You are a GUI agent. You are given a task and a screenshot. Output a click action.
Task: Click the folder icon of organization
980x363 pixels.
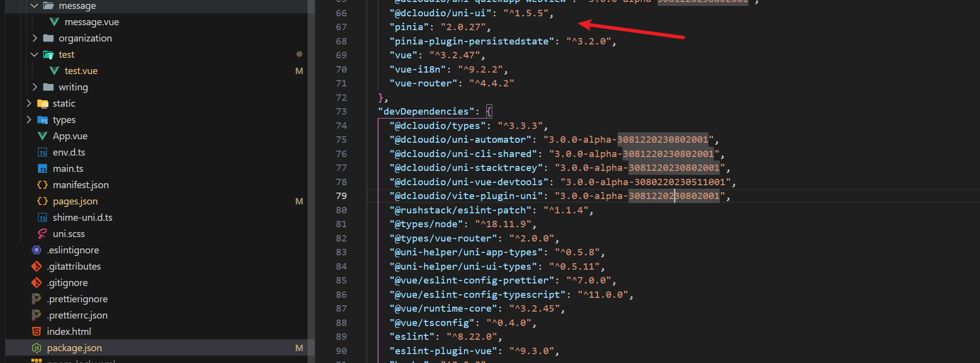tap(48, 38)
